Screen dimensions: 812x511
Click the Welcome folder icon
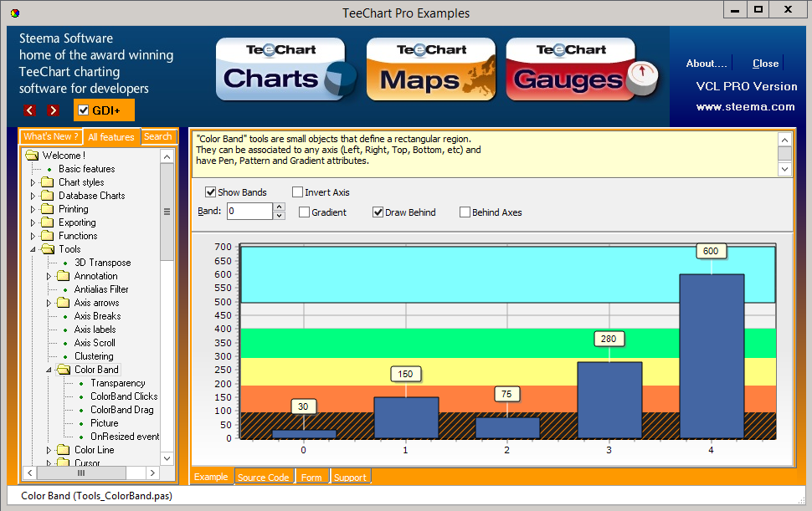pyautogui.click(x=32, y=156)
